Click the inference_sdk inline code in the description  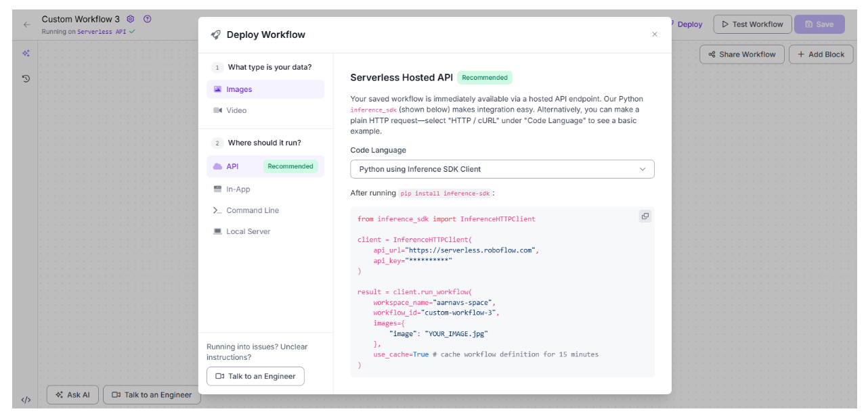[x=373, y=110]
